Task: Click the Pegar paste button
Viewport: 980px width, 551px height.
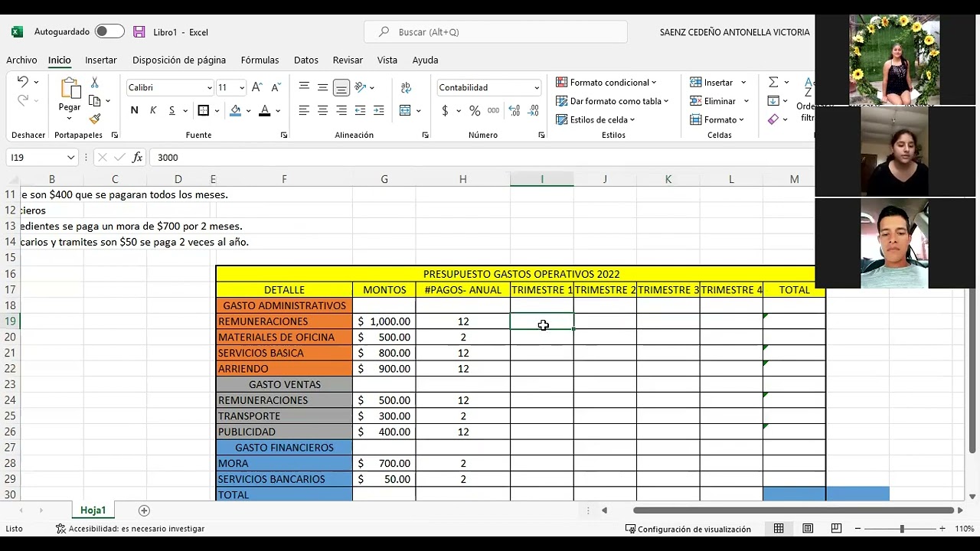Action: 70,96
